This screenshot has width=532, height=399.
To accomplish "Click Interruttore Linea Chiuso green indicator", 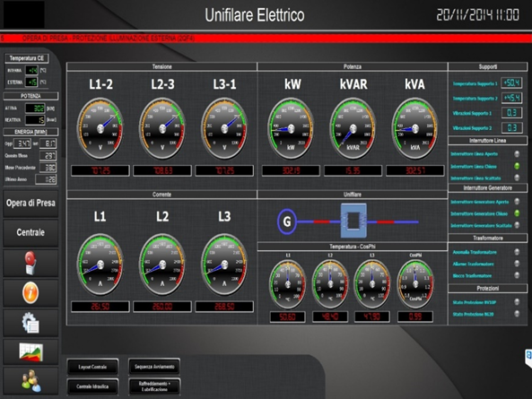I will pyautogui.click(x=517, y=166).
